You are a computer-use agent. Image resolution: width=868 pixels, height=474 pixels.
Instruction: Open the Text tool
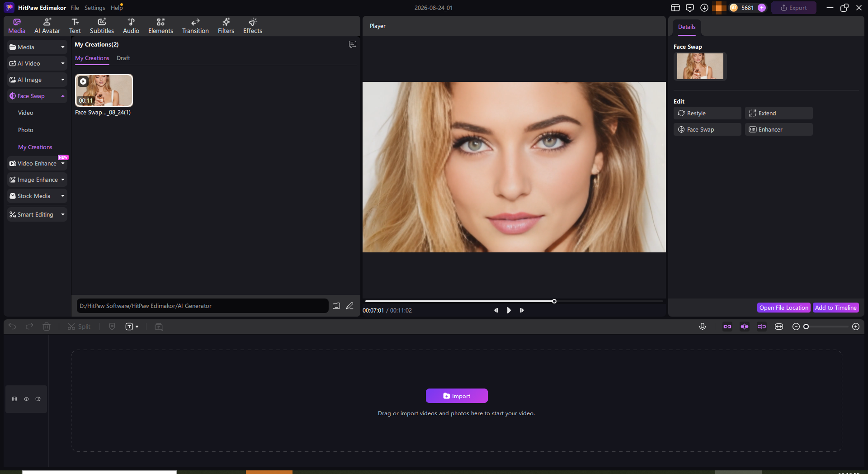pyautogui.click(x=75, y=26)
